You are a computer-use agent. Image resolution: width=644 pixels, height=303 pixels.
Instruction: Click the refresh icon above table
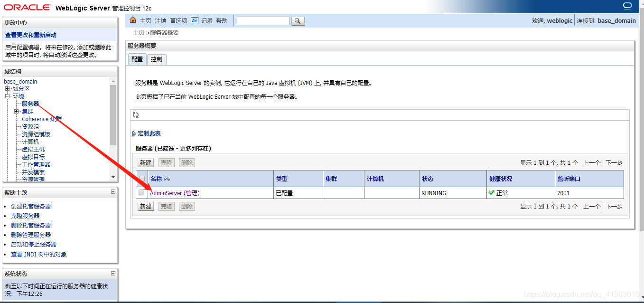tap(136, 115)
